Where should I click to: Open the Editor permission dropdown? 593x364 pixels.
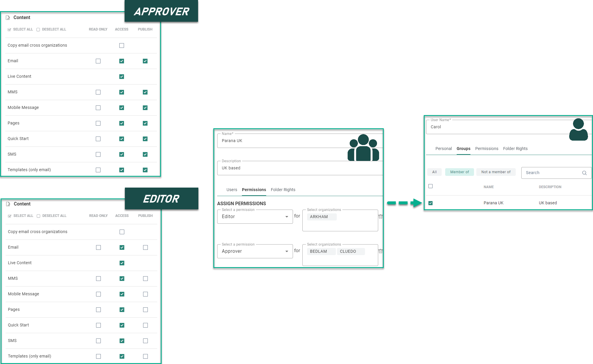tap(255, 217)
